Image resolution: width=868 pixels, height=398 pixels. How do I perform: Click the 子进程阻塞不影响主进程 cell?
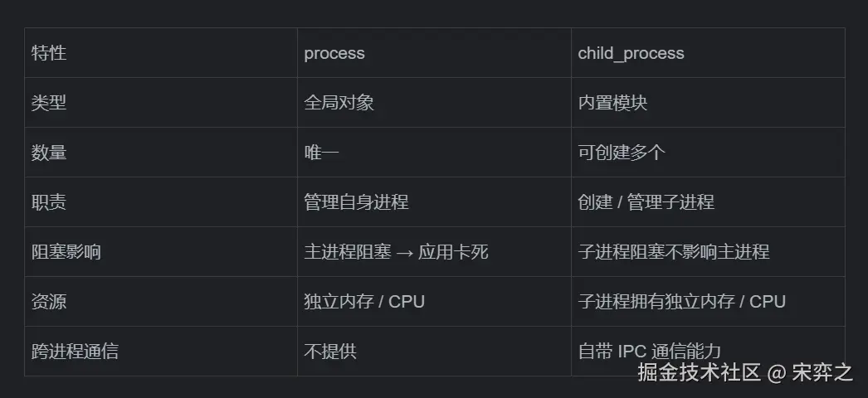673,252
